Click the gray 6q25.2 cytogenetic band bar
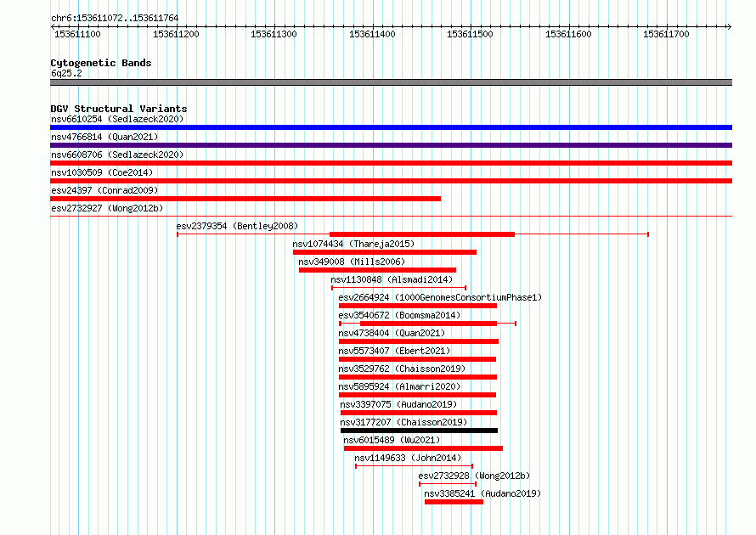 (391, 82)
